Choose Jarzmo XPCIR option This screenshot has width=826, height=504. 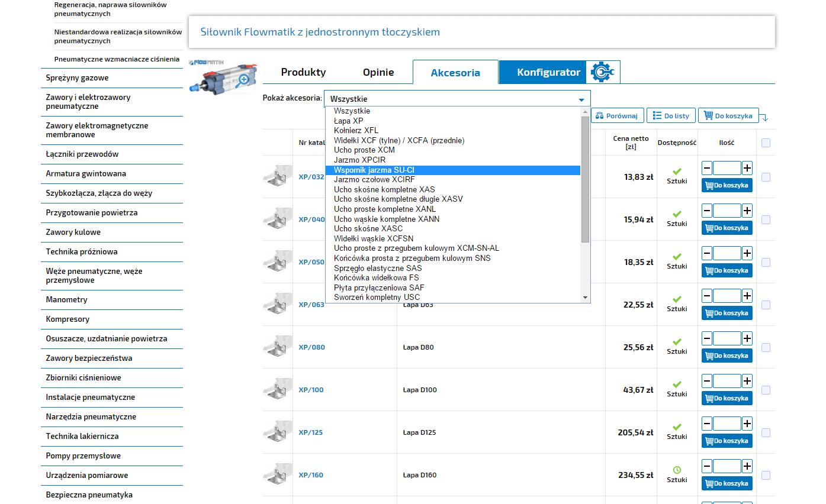click(453, 160)
